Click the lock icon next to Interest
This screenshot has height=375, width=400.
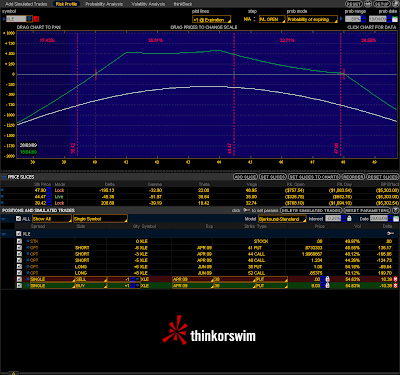(x=349, y=219)
